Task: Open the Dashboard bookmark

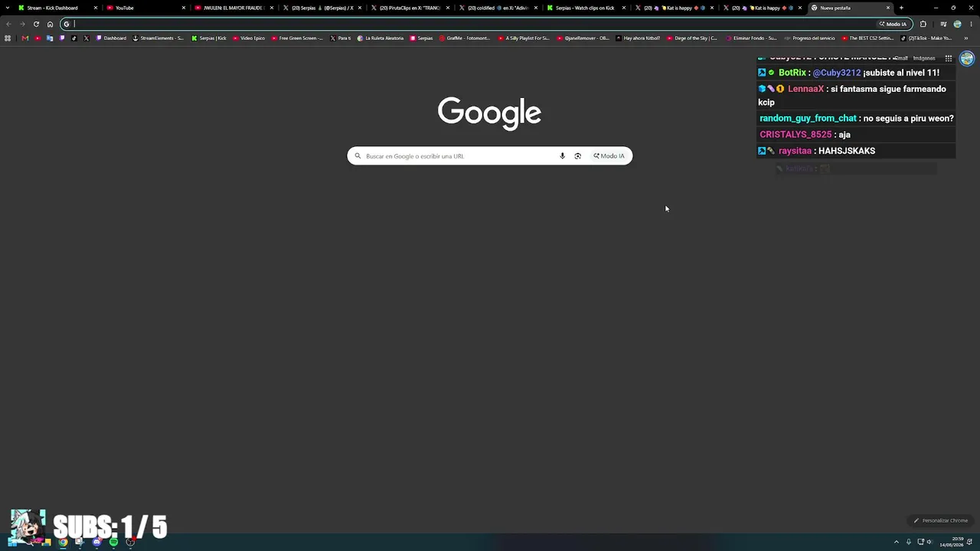Action: (111, 38)
